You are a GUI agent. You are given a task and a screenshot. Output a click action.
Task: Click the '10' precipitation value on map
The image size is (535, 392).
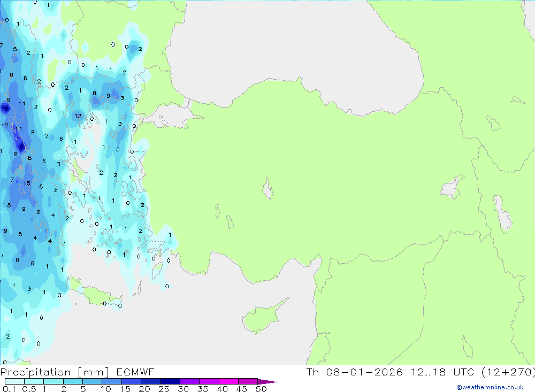tap(5, 20)
